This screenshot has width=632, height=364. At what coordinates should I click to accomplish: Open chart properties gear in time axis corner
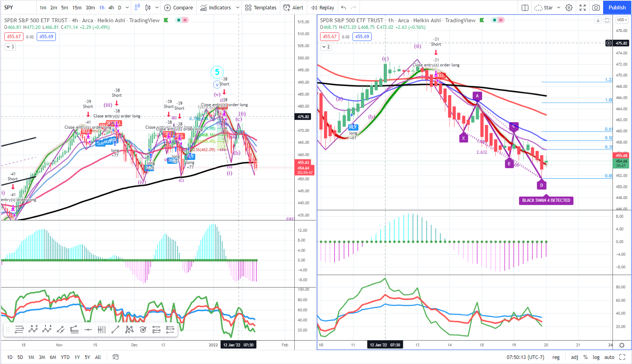pyautogui.click(x=622, y=345)
